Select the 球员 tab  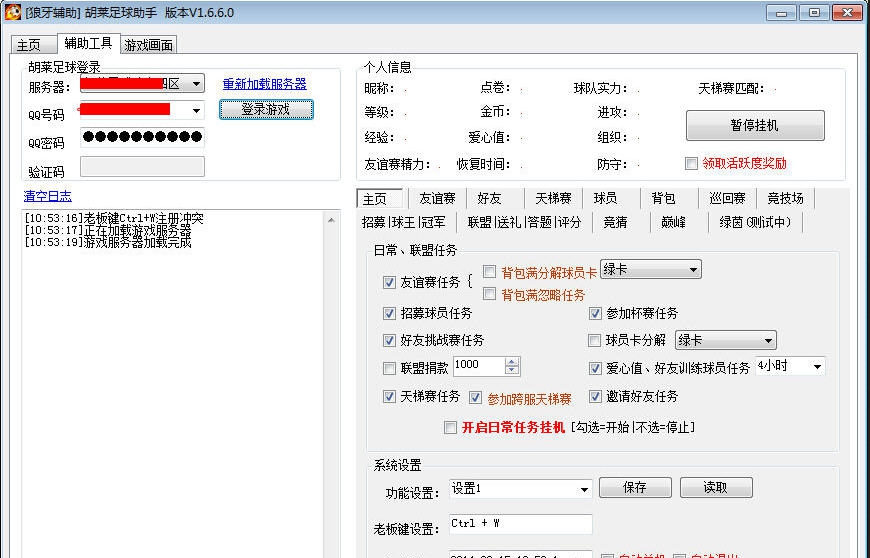click(x=605, y=198)
